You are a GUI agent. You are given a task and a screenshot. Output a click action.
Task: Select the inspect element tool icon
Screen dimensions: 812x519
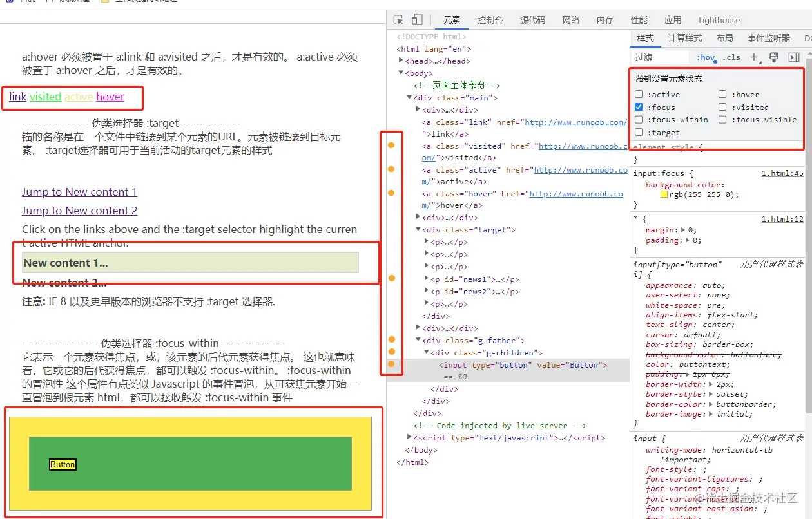pos(398,19)
